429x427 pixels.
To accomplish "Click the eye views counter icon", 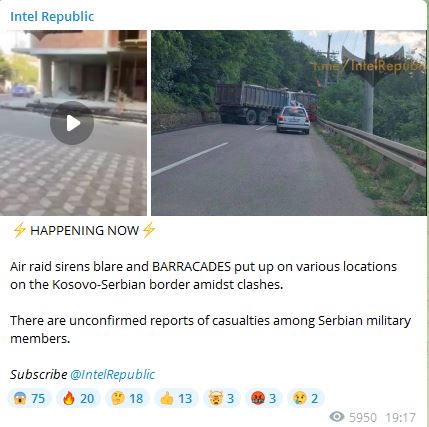I will (337, 417).
